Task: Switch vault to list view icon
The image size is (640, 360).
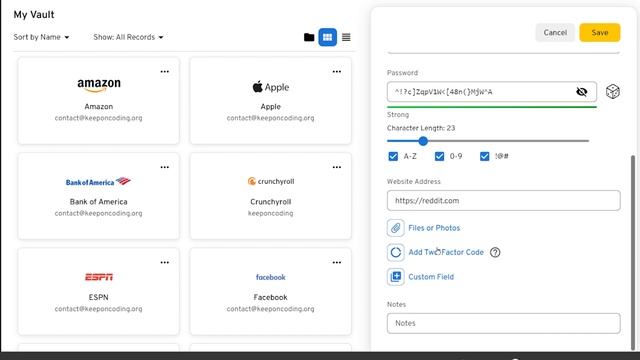Action: [346, 37]
